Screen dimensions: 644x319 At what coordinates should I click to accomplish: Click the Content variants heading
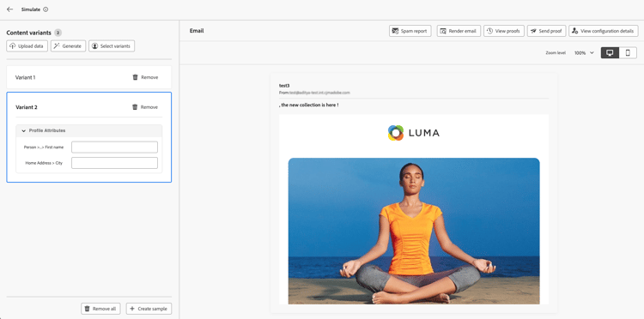(x=28, y=33)
